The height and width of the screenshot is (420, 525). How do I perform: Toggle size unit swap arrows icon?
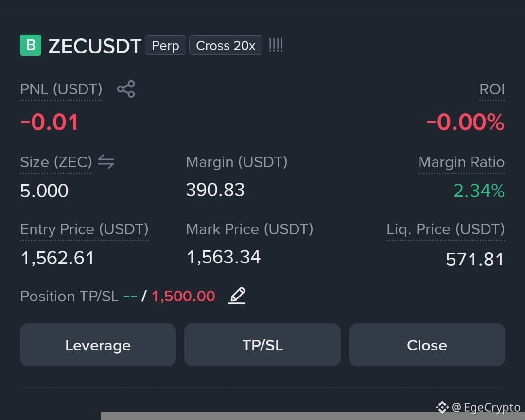[106, 162]
